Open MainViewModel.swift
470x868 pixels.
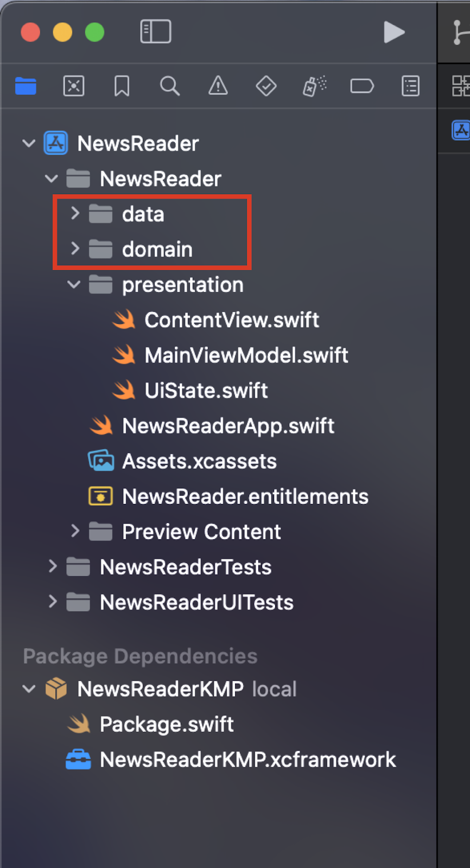[230, 355]
